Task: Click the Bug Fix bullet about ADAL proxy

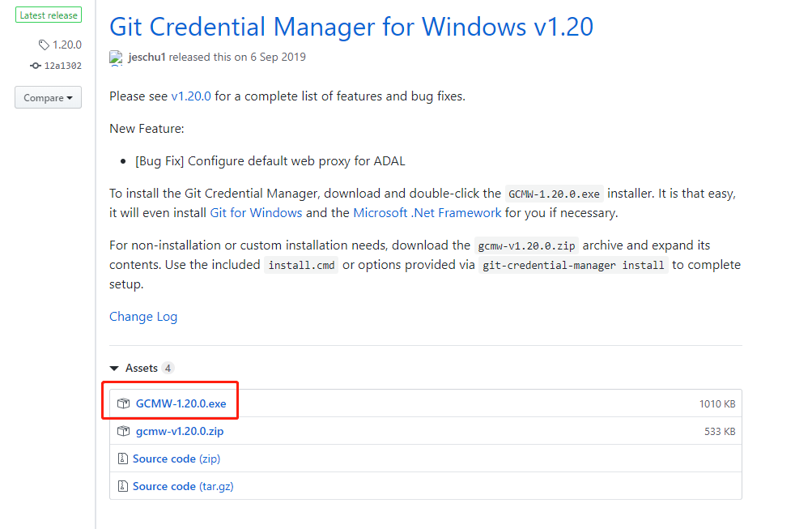Action: pyautogui.click(x=270, y=161)
